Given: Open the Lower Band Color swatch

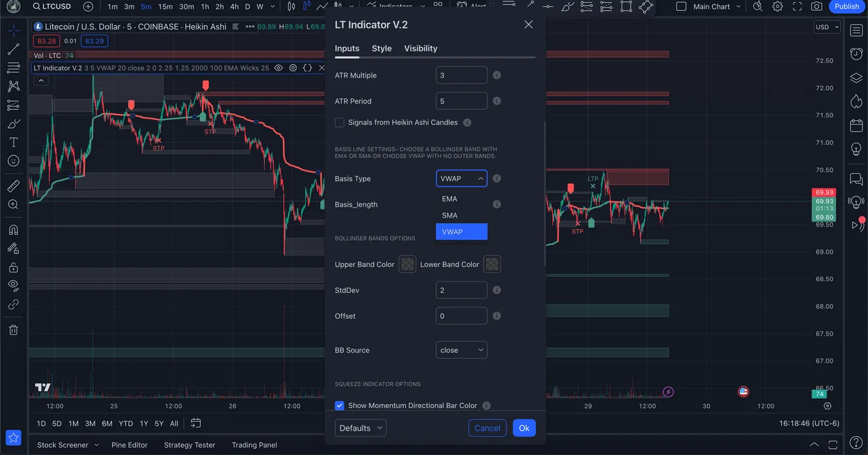Looking at the screenshot, I should [x=492, y=264].
